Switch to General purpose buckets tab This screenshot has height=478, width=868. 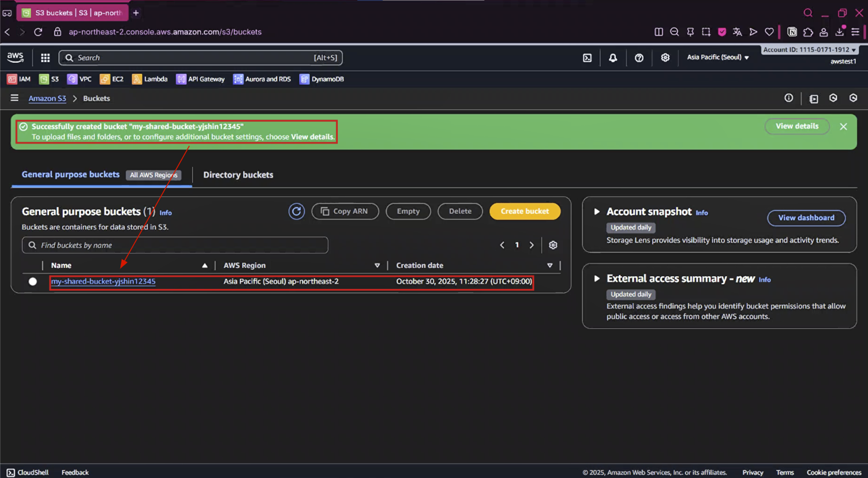point(71,174)
